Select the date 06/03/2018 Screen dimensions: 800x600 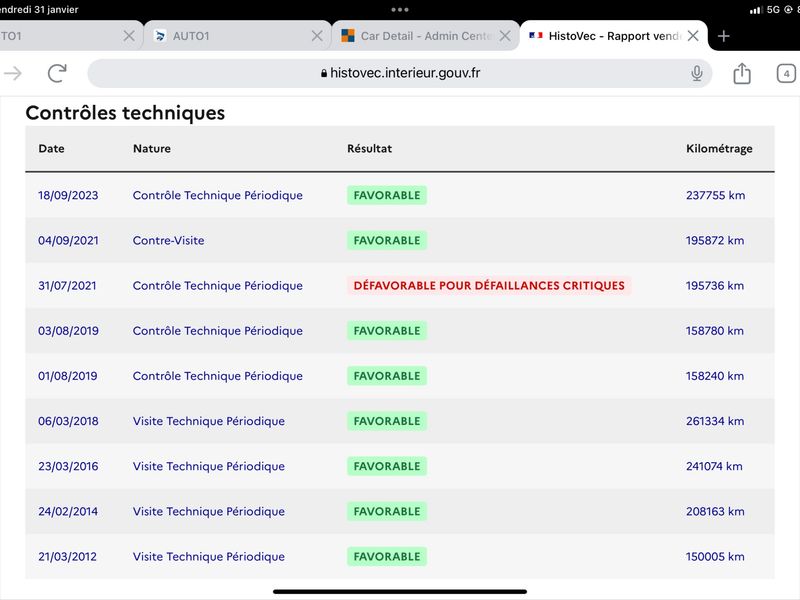[x=68, y=421]
